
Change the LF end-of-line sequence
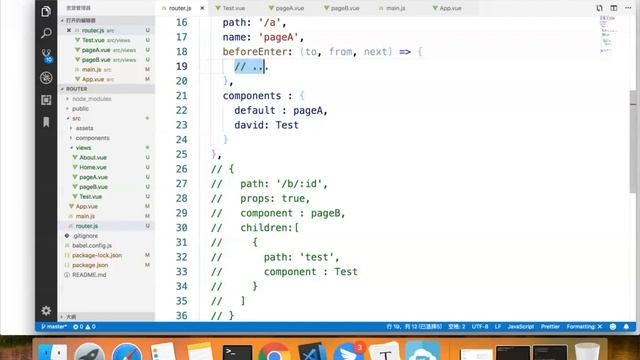point(498,327)
